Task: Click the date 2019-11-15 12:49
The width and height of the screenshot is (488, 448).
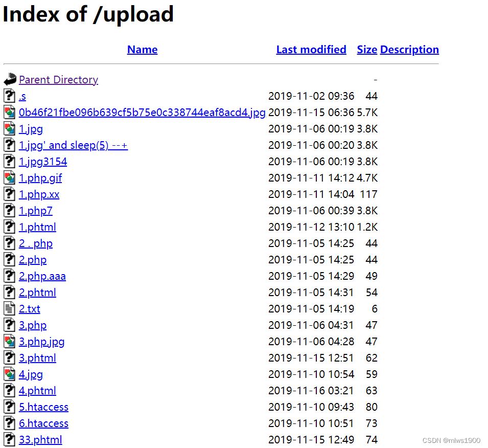Action: click(x=311, y=440)
